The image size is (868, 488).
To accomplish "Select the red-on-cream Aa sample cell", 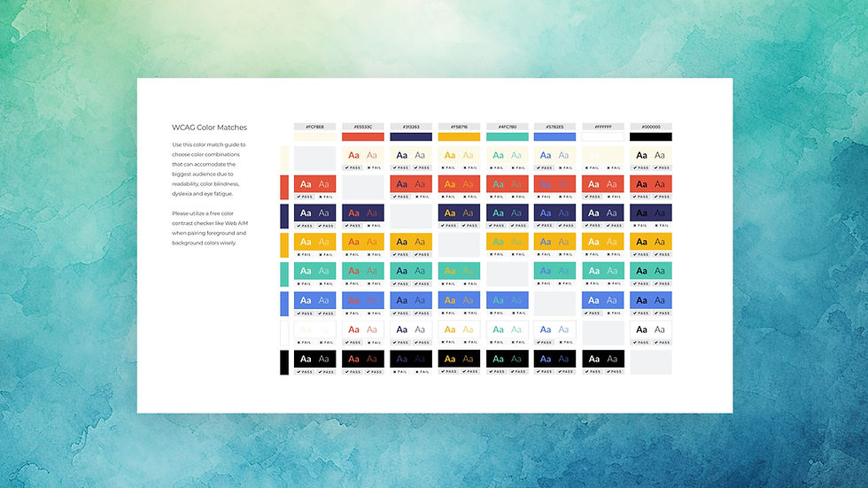I will (x=362, y=155).
